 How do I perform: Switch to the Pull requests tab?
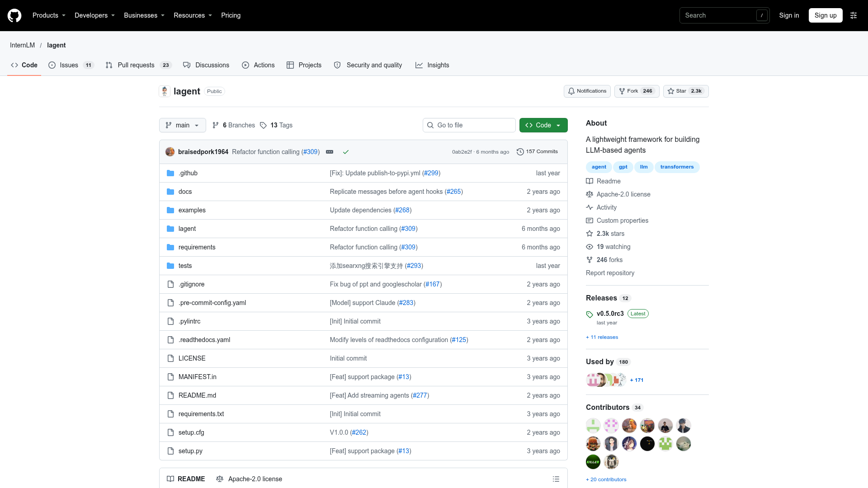pyautogui.click(x=138, y=65)
